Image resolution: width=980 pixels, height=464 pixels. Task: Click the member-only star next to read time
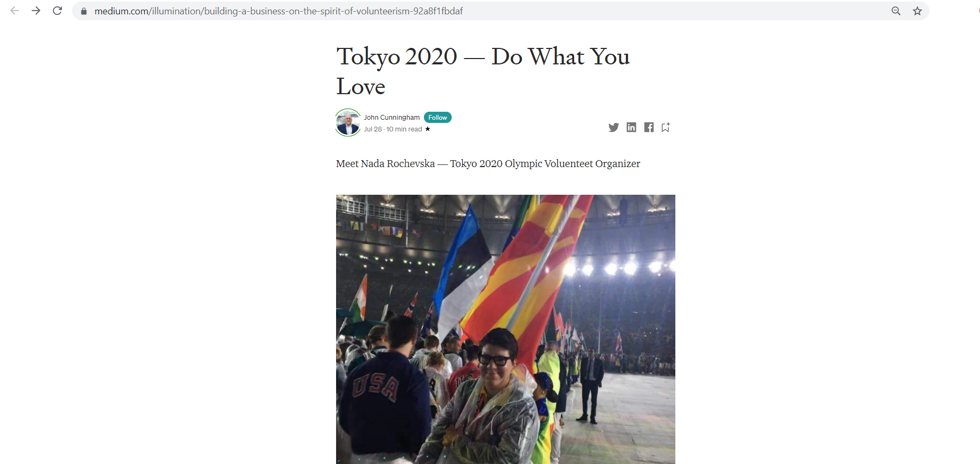[428, 129]
